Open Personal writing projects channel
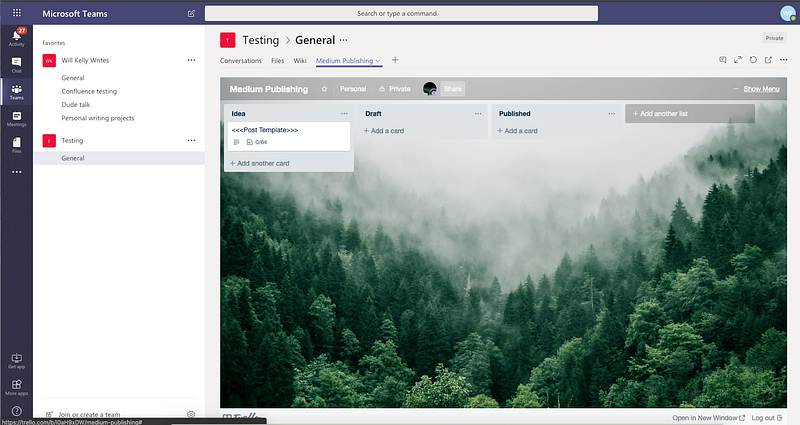This screenshot has width=800, height=425. tap(98, 118)
